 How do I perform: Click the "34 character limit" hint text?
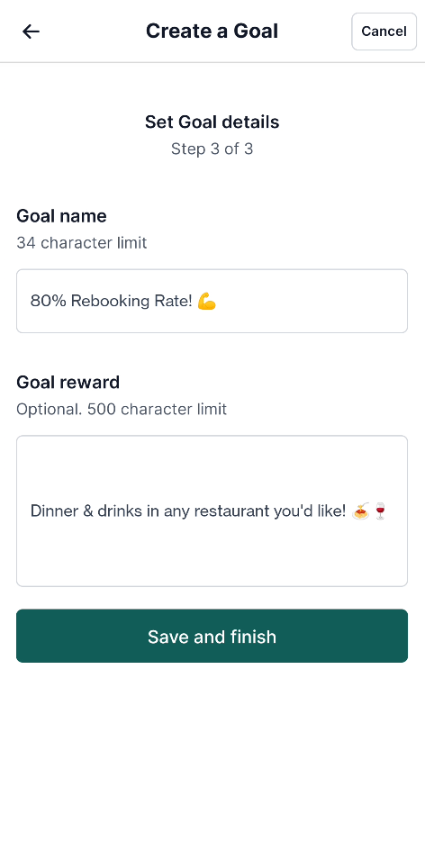click(x=81, y=242)
